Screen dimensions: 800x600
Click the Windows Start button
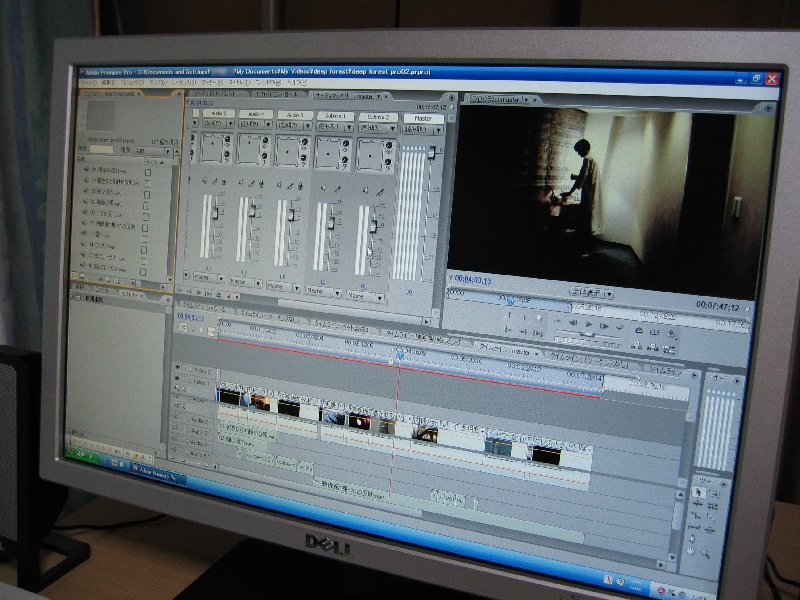pyautogui.click(x=84, y=456)
